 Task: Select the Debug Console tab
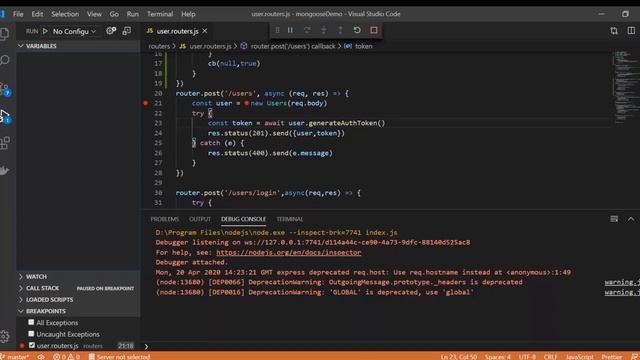coord(243,219)
